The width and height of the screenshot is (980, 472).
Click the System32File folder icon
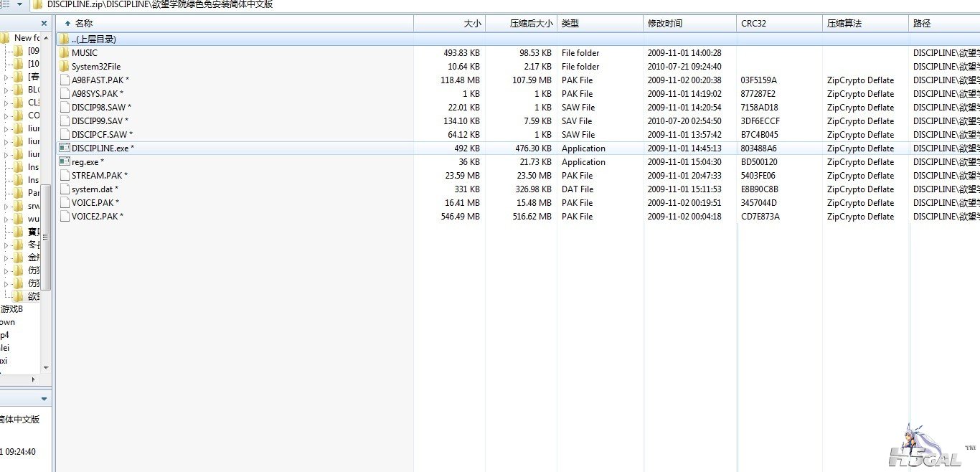point(65,66)
